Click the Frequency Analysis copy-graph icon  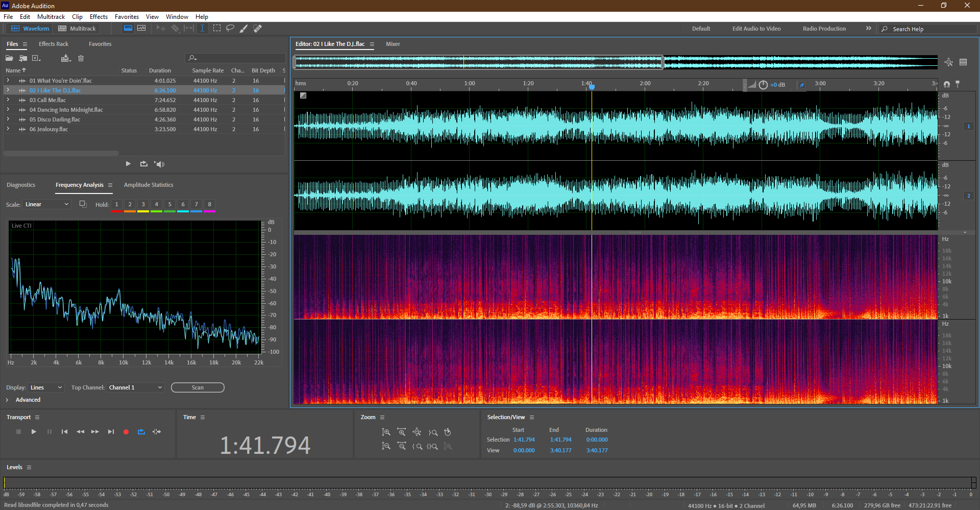(83, 204)
